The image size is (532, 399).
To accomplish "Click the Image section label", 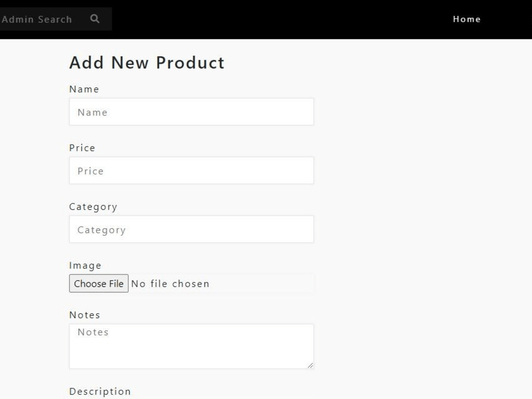I will coord(85,265).
